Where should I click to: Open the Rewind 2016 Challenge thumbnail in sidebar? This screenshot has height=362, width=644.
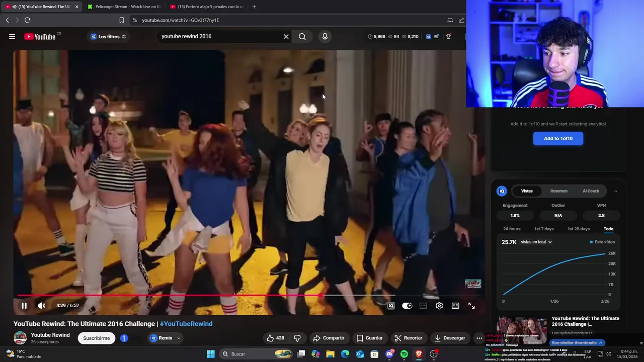522,329
